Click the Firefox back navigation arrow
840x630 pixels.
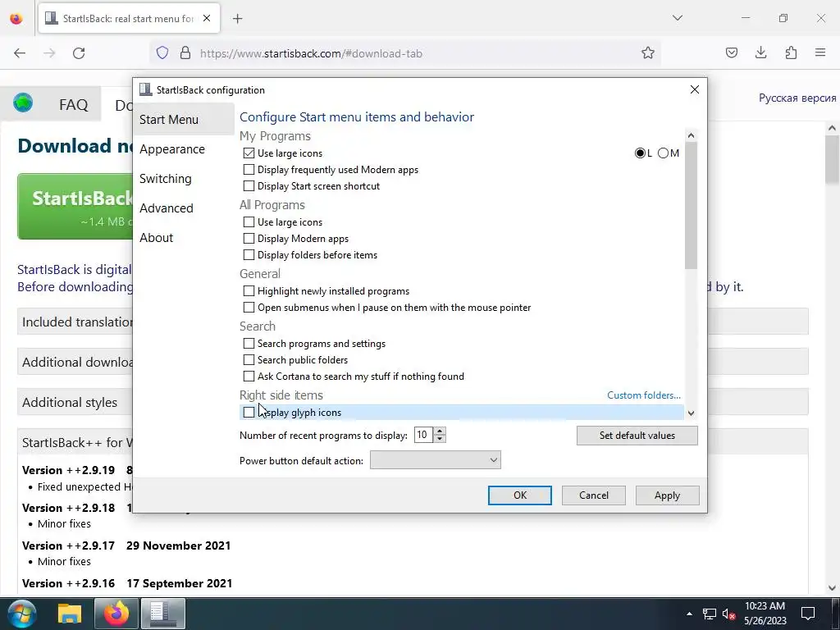click(20, 53)
